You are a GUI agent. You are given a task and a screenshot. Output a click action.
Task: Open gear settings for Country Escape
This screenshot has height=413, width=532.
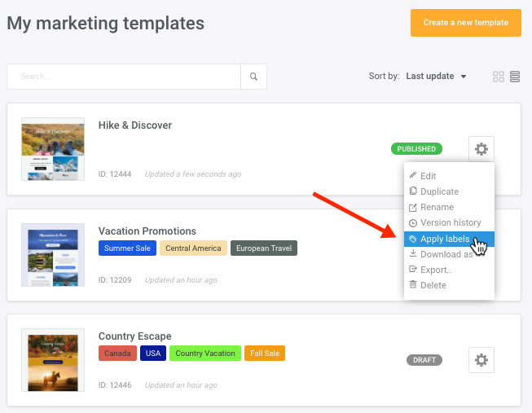click(x=481, y=360)
